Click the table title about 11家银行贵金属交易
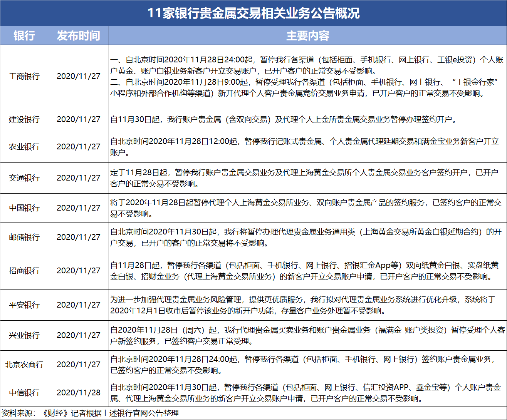507x420 pixels. click(253, 13)
